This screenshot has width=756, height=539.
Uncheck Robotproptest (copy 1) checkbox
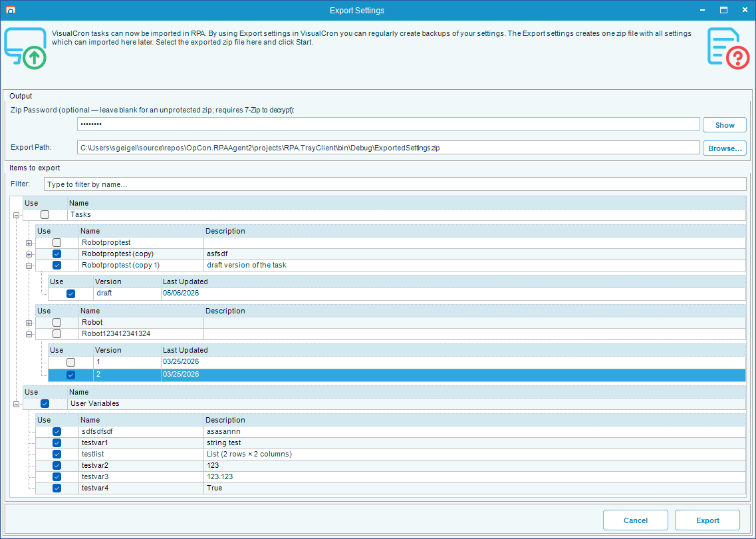(x=57, y=265)
